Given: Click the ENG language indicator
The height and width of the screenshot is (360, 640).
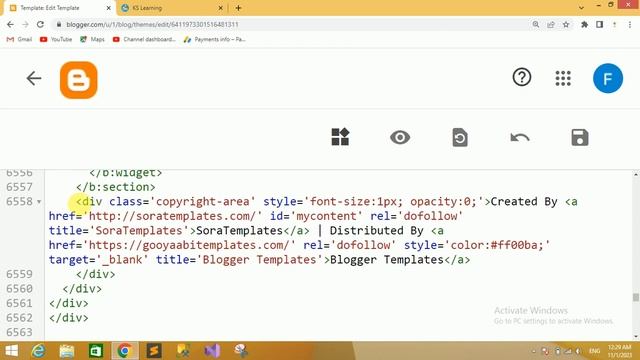Looking at the screenshot, I should [x=595, y=351].
